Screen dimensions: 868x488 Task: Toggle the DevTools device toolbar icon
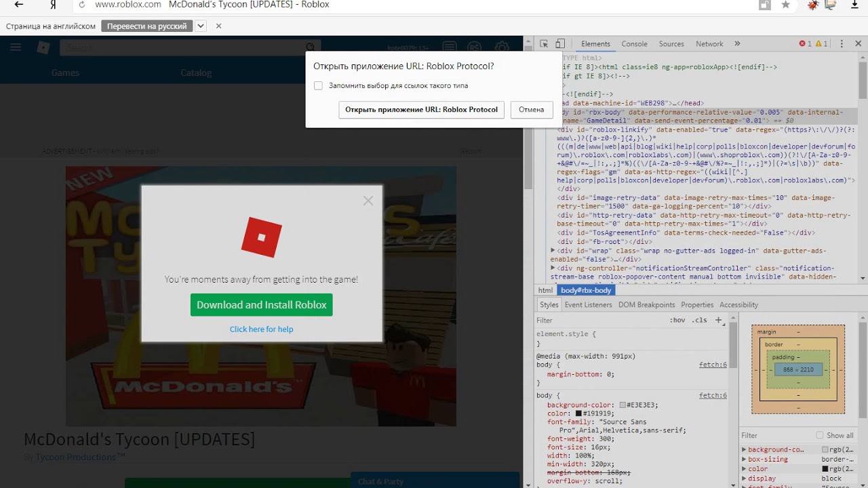(560, 43)
